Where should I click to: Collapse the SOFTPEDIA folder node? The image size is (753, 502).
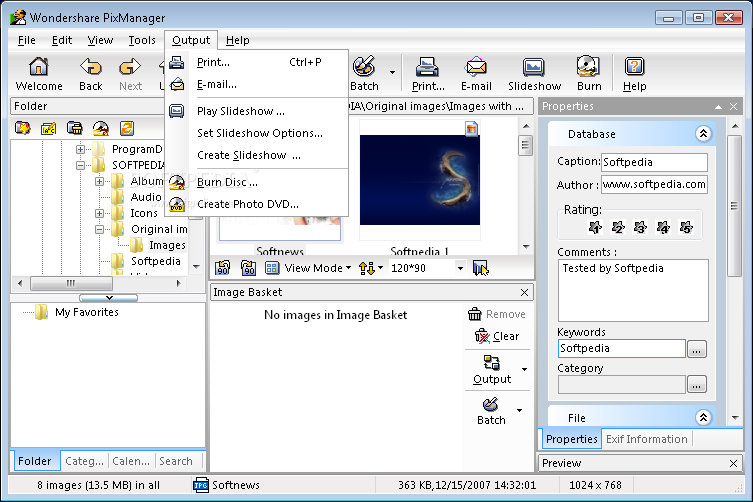[x=80, y=165]
